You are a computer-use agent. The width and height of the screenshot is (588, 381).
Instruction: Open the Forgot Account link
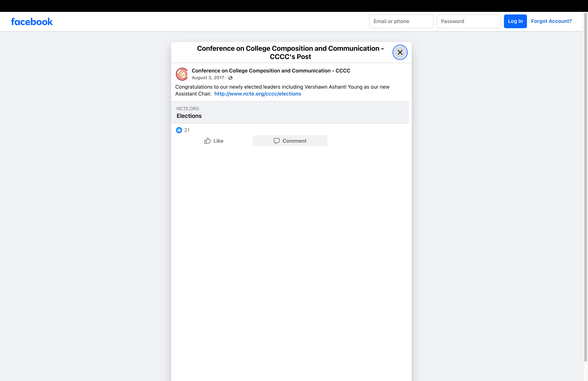[551, 21]
